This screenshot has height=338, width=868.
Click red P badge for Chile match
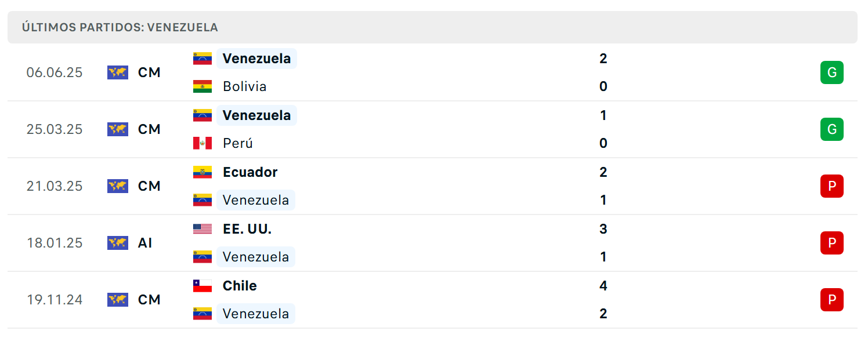(831, 300)
